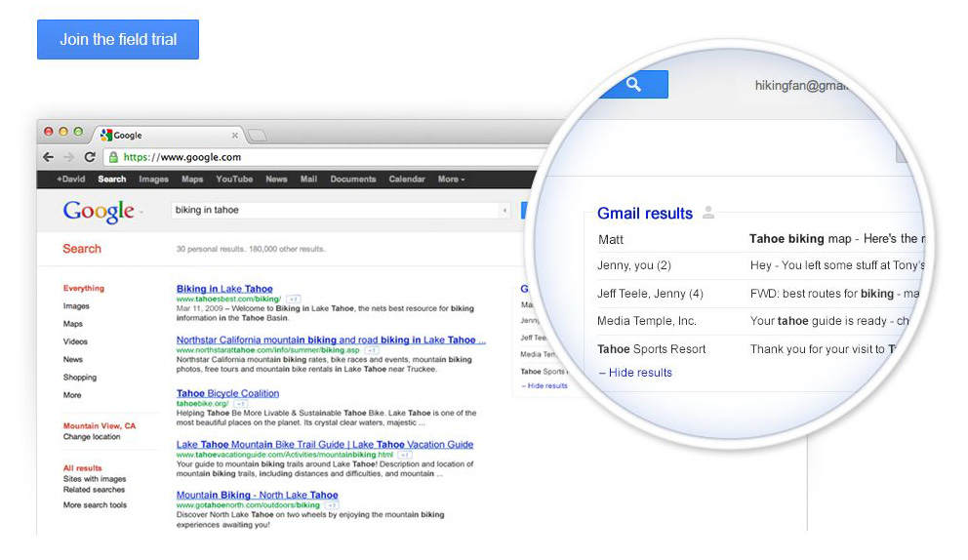Open Mountain Biking - North Lake Tahoe result
968x560 pixels.
[x=257, y=496]
